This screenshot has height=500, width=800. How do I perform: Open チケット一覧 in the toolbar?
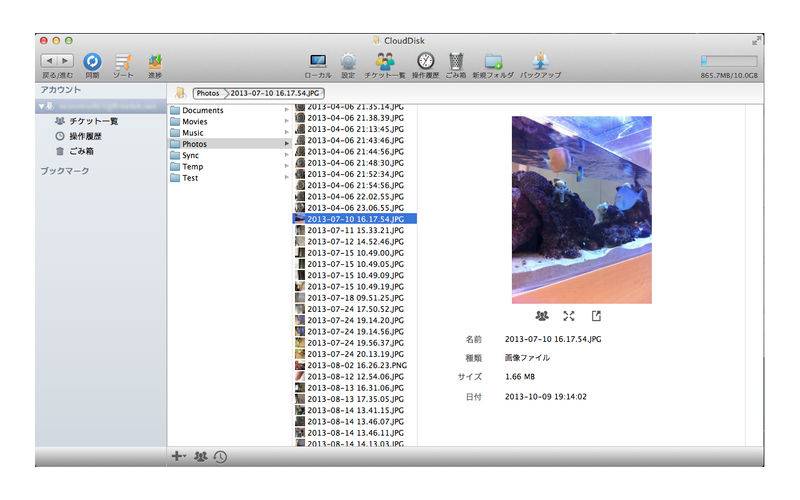point(385,61)
